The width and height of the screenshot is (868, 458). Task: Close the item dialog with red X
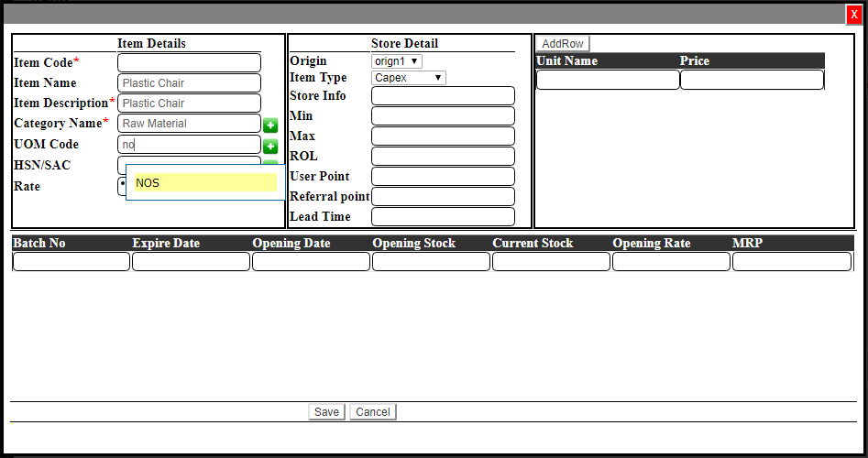[854, 14]
